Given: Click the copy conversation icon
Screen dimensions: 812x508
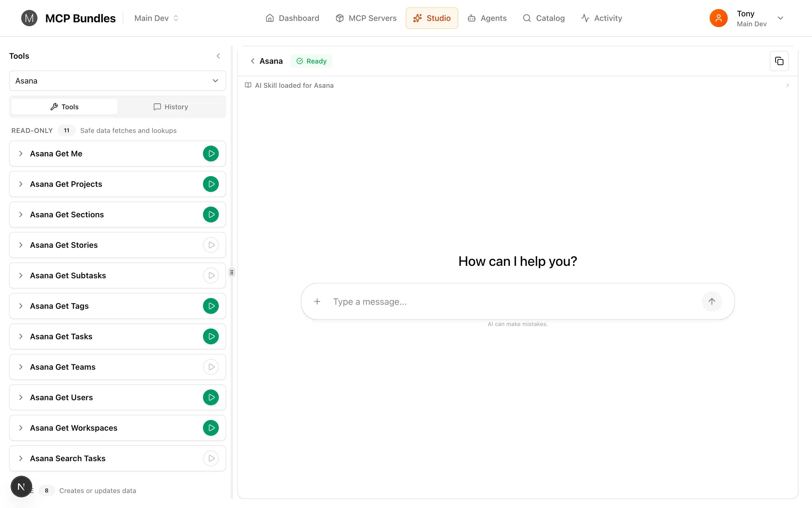Looking at the screenshot, I should point(779,61).
